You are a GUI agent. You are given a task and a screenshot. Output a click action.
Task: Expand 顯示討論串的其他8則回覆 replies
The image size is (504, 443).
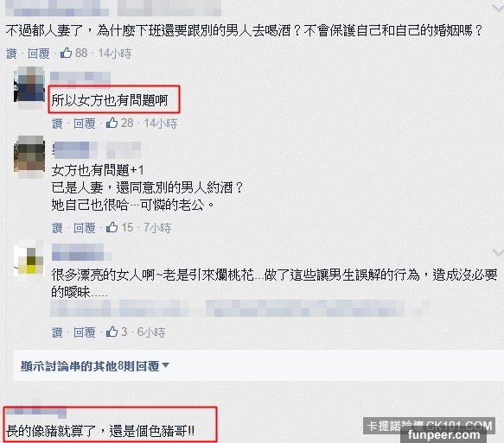95,365
